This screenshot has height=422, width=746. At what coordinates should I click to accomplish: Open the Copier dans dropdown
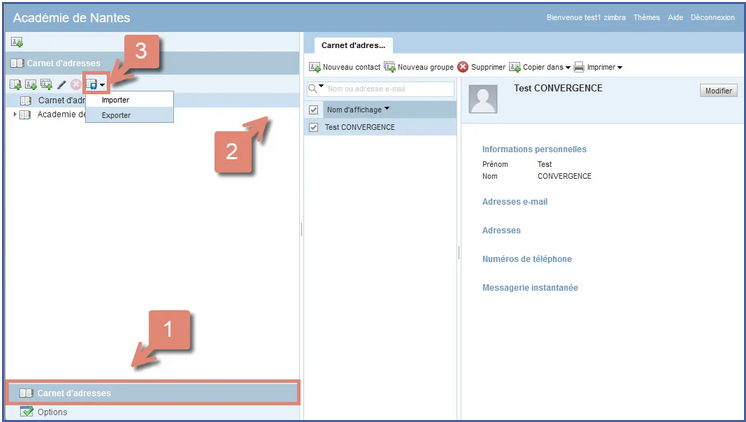(x=540, y=67)
